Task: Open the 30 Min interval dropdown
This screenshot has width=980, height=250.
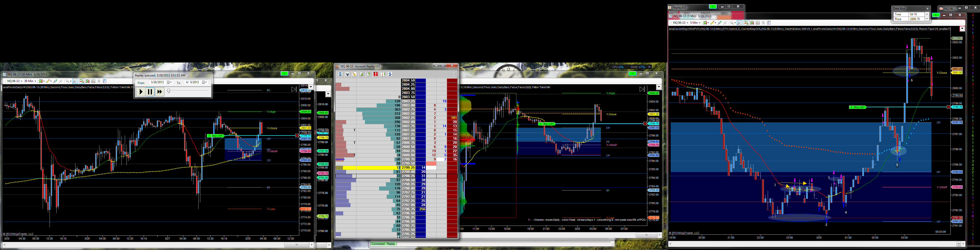Action: click(30, 81)
